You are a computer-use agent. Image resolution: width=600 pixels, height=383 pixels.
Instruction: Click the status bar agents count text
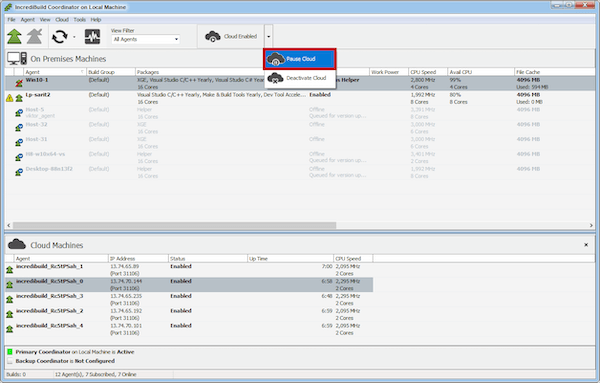pyautogui.click(x=95, y=374)
